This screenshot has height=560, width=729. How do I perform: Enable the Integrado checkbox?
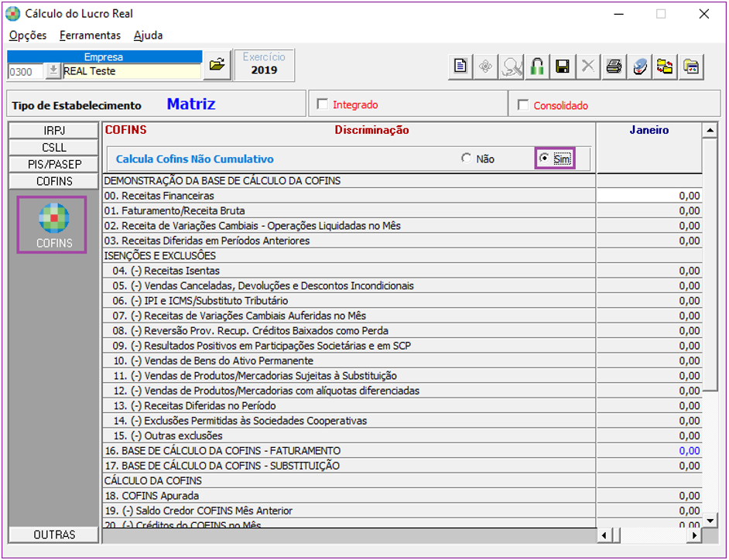(x=323, y=104)
